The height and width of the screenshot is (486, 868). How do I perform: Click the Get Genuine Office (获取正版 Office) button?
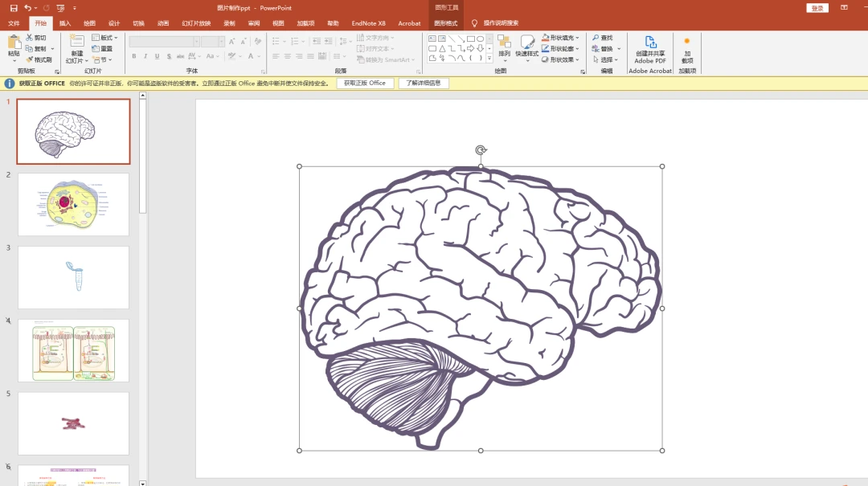click(365, 83)
